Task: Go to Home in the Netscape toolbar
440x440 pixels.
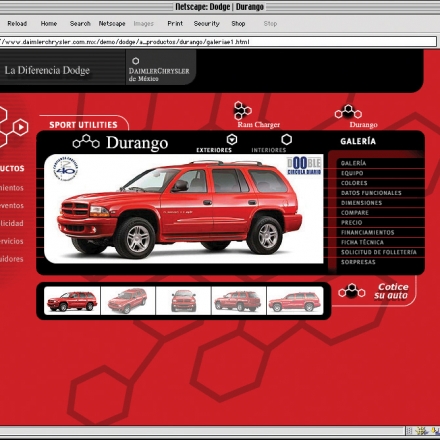Action: tap(49, 24)
